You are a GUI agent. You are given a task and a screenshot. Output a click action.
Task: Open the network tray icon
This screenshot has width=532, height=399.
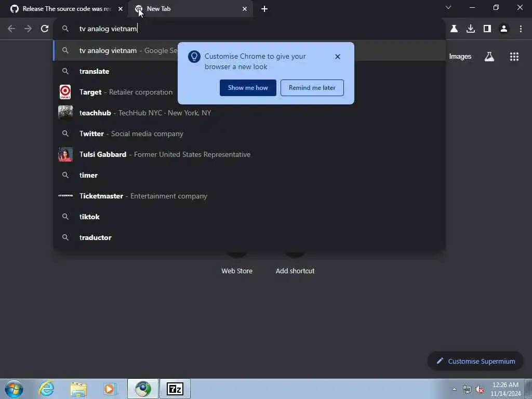467,389
